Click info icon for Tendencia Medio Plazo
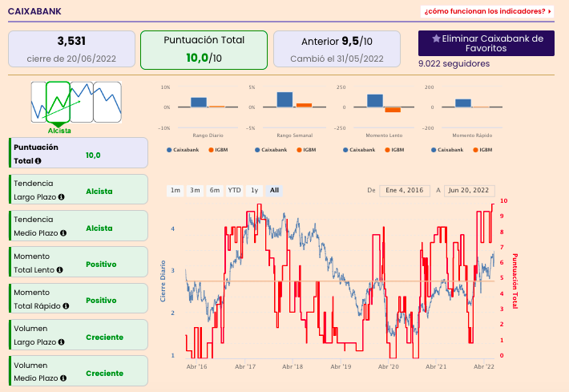This screenshot has width=569, height=392. pos(63,233)
